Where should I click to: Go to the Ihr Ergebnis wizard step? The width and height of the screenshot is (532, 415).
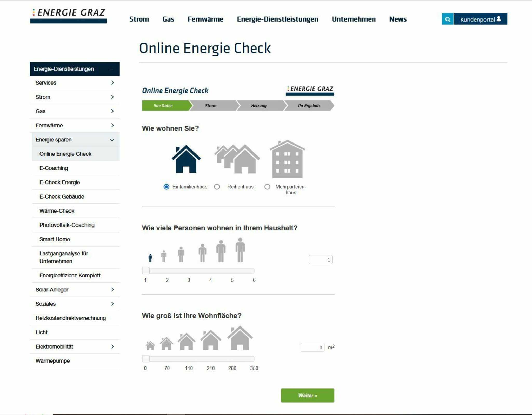coord(309,106)
